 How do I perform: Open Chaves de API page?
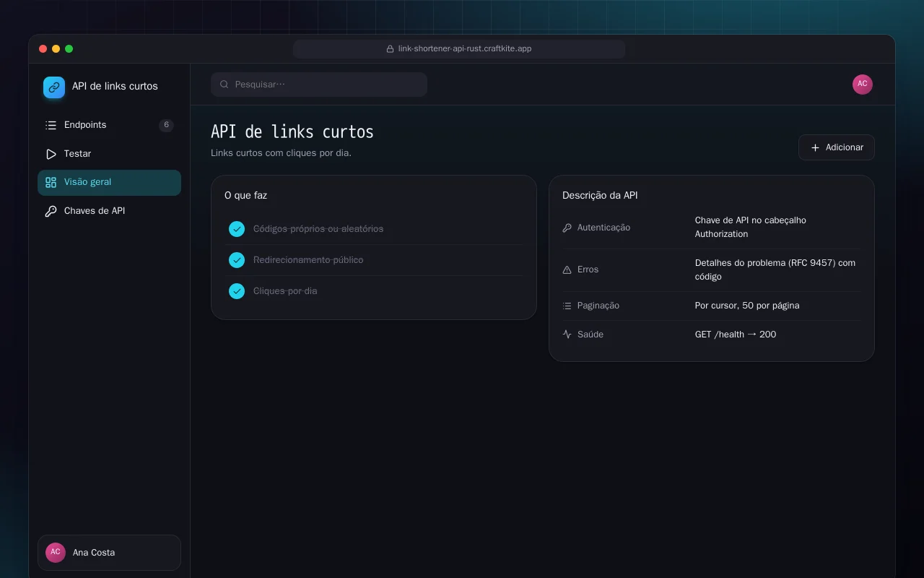point(109,211)
